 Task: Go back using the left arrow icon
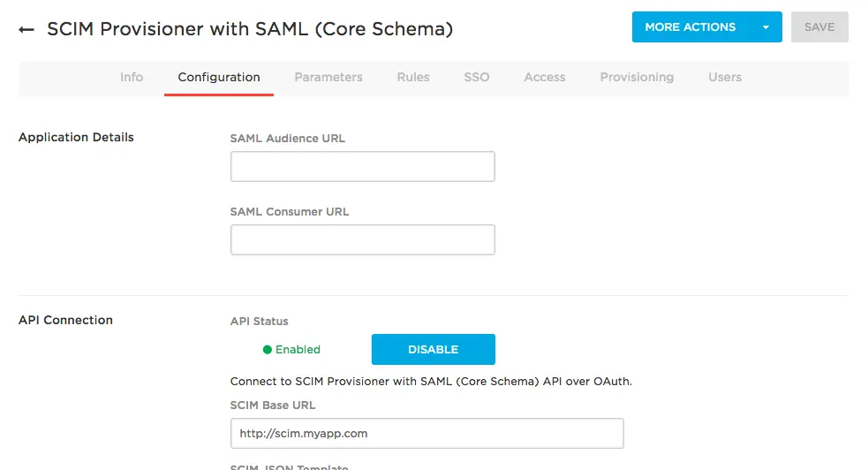coord(26,29)
